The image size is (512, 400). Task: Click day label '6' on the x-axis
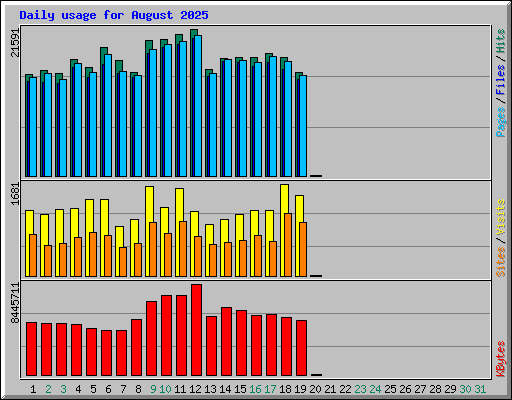[x=108, y=389]
